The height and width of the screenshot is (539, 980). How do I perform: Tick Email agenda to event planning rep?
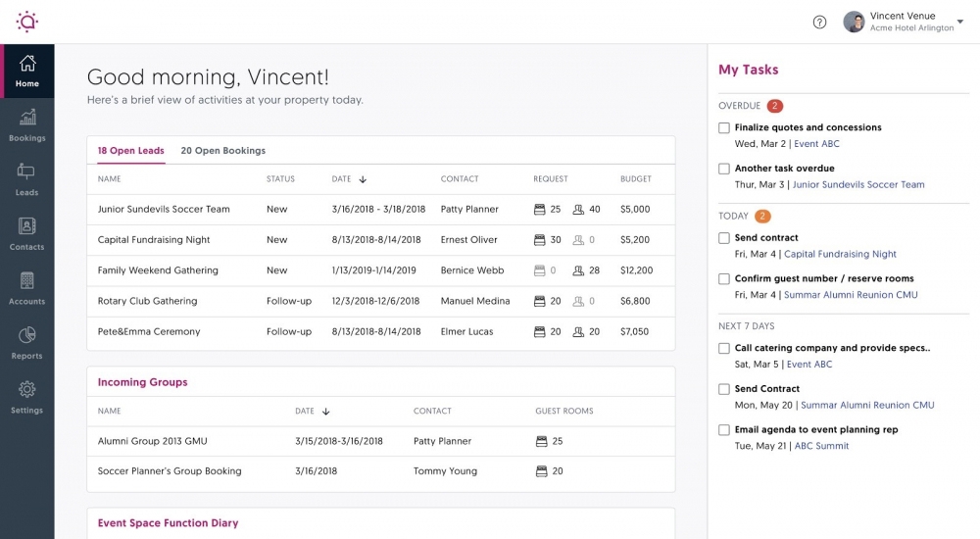click(724, 430)
